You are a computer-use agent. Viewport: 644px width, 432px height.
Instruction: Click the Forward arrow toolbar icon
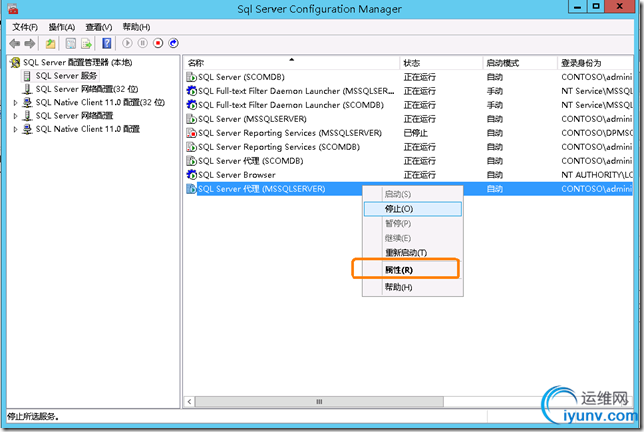pyautogui.click(x=30, y=43)
